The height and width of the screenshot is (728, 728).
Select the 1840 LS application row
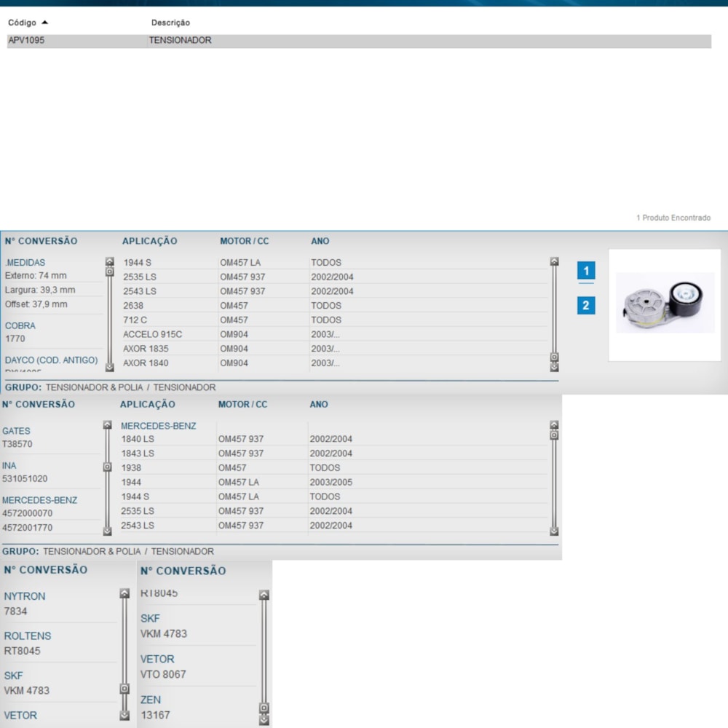click(x=333, y=439)
